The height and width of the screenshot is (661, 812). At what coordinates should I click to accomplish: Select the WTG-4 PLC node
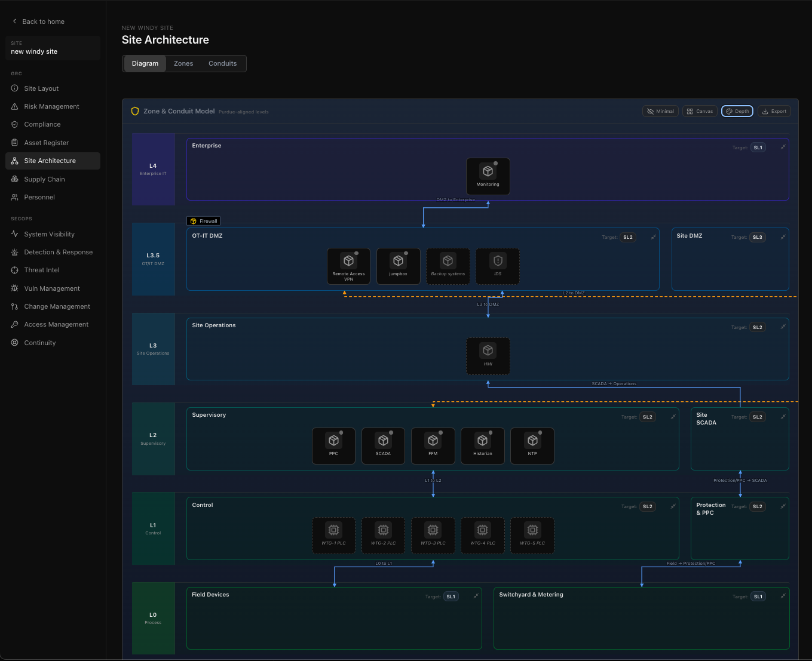pyautogui.click(x=482, y=536)
